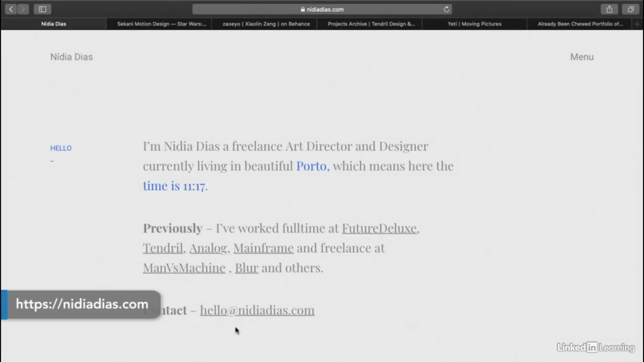Open the Share icon in toolbar
This screenshot has height=362, width=644.
pyautogui.click(x=609, y=10)
